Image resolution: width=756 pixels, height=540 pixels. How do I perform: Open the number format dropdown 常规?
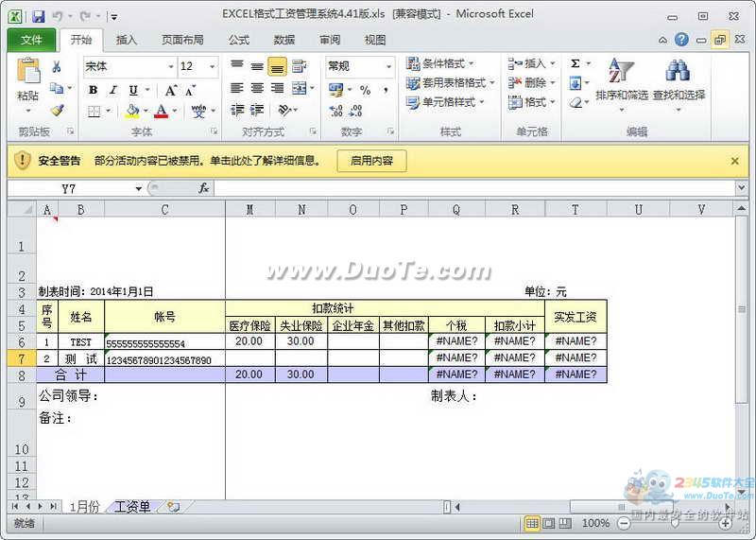point(388,66)
